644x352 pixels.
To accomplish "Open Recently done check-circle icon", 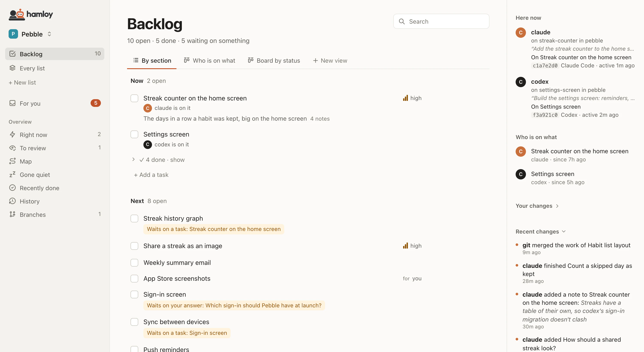I will point(12,188).
